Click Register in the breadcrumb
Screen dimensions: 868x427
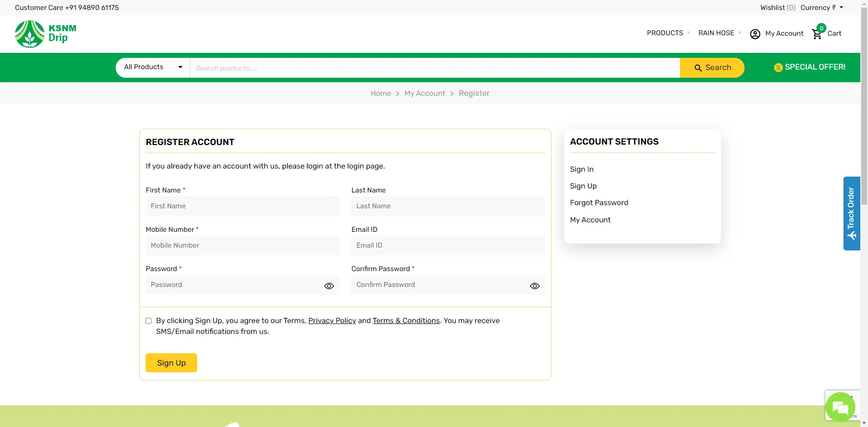(x=474, y=93)
